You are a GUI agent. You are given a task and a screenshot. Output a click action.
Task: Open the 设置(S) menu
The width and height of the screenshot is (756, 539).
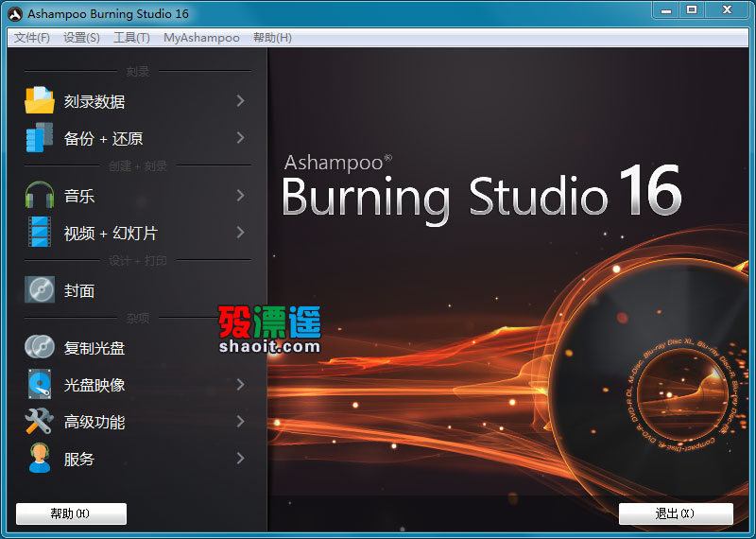point(81,38)
